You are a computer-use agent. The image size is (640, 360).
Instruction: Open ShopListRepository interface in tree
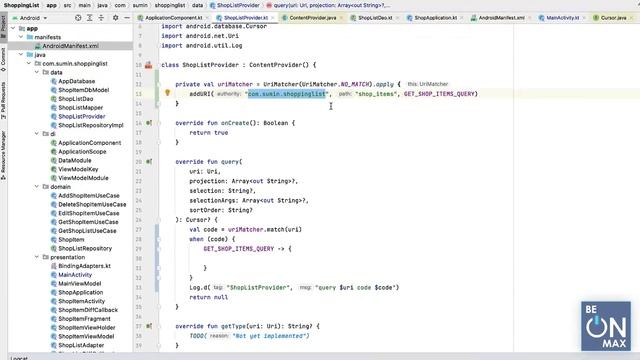tap(85, 248)
